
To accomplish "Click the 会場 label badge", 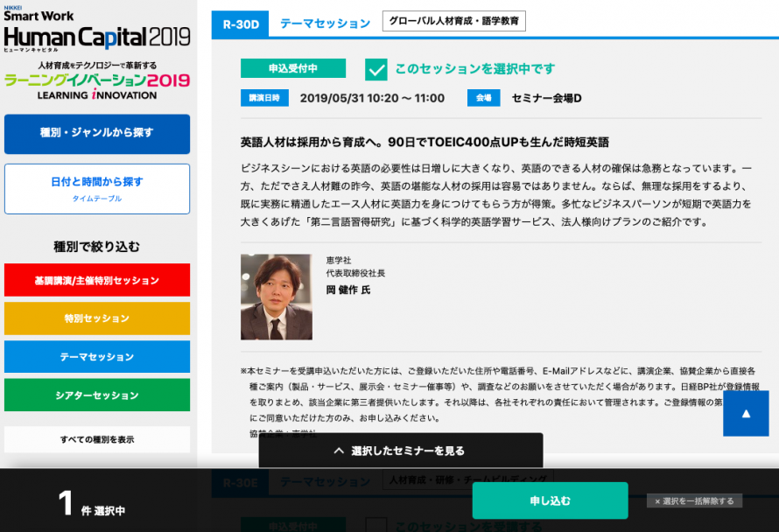I will (483, 98).
